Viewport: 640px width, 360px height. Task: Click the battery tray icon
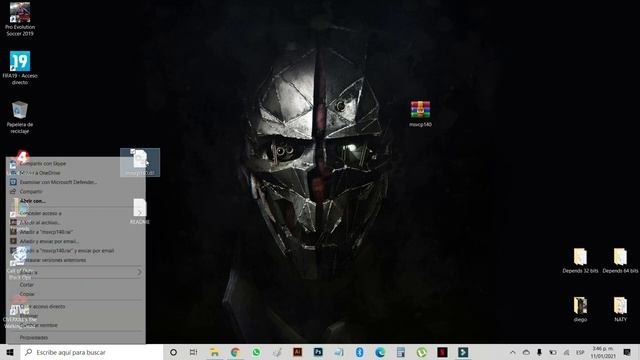[x=553, y=352]
